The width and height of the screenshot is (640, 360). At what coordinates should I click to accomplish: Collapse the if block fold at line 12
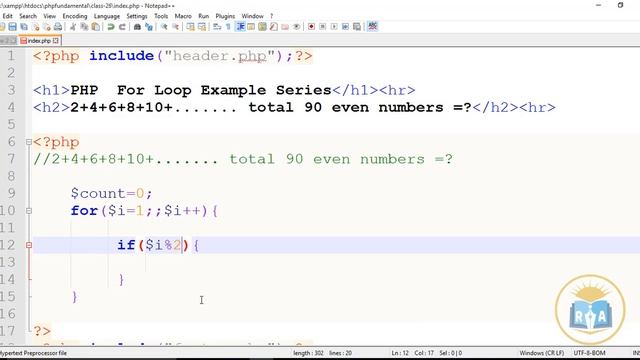(x=29, y=245)
